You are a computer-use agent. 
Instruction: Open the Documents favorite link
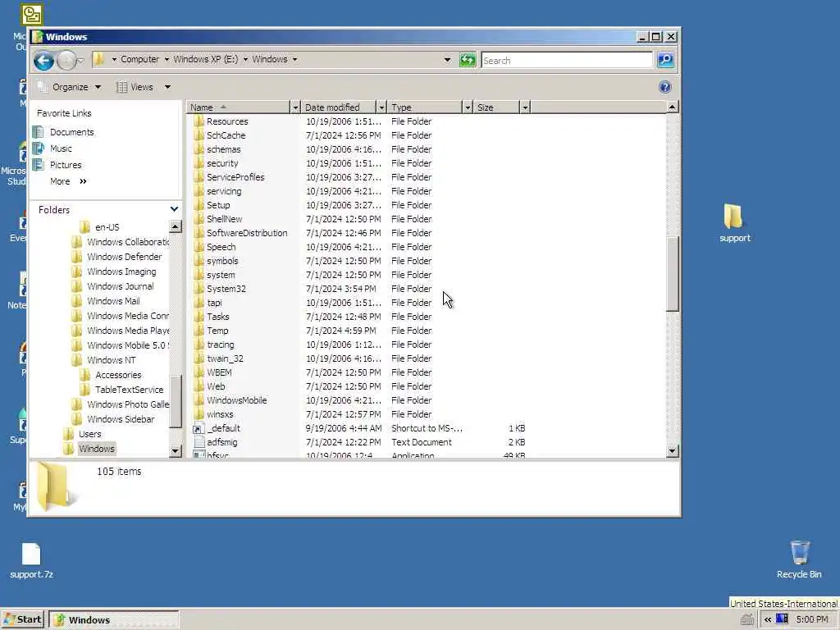tap(72, 132)
